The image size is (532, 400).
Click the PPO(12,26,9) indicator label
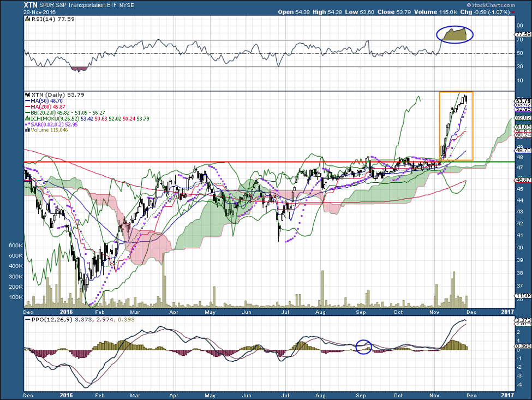point(52,320)
